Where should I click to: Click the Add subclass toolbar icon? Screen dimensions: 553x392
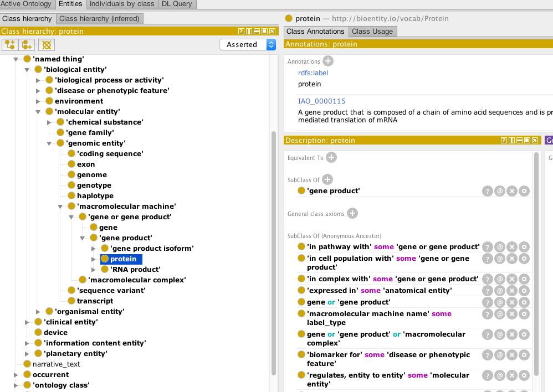pyautogui.click(x=10, y=45)
